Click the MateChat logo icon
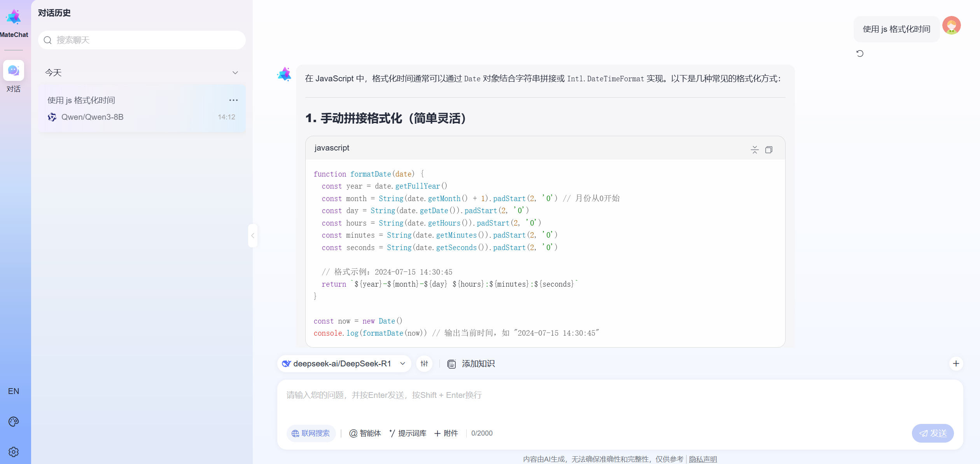Viewport: 980px width, 464px height. point(14,17)
